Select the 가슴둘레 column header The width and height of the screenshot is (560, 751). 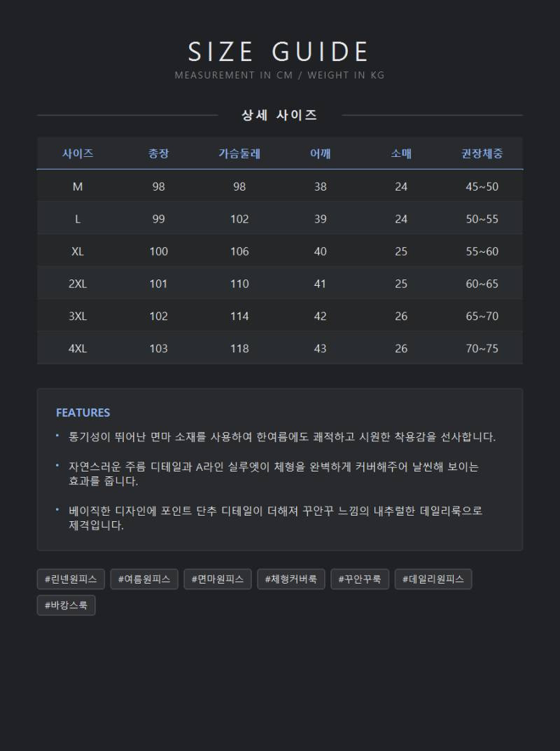coord(239,153)
